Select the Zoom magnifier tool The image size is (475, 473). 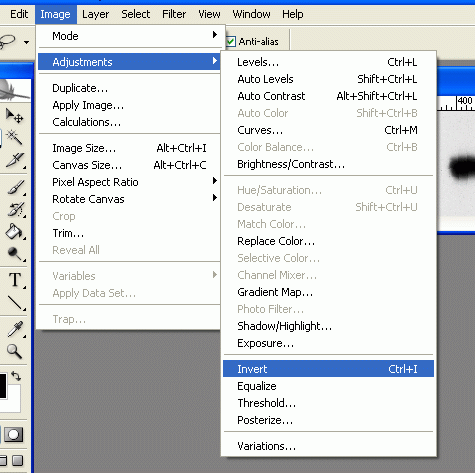tap(14, 351)
